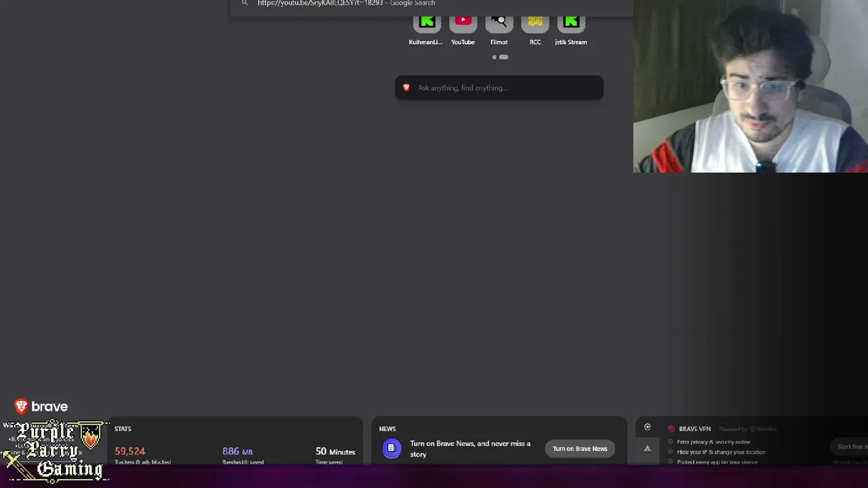Screen dimensions: 868x488
Task: Click the Brave logo above the stats
Action: coord(41,406)
